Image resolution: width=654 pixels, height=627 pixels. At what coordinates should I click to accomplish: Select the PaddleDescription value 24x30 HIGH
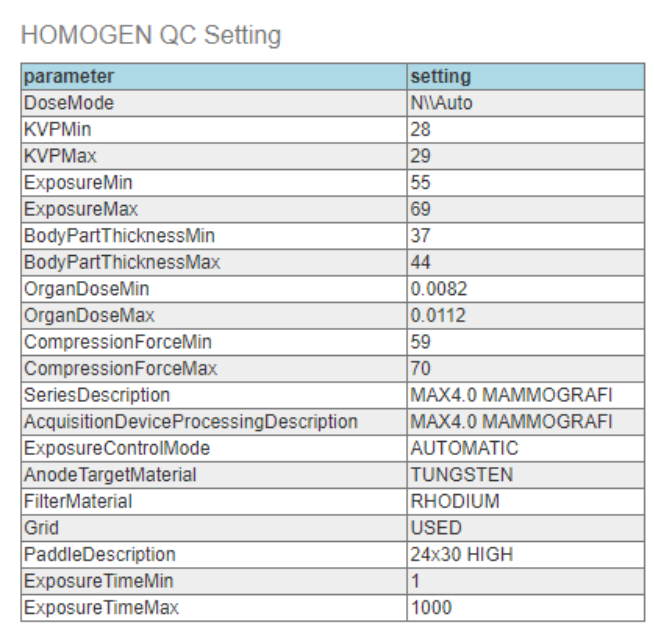(462, 554)
